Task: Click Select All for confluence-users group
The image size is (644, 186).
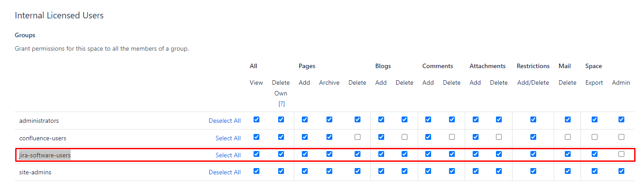Action: (x=228, y=138)
